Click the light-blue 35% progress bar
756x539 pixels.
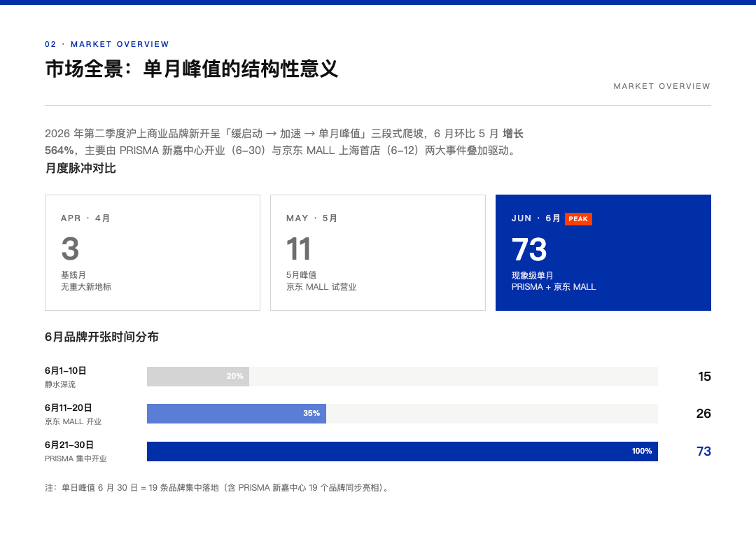click(237, 414)
